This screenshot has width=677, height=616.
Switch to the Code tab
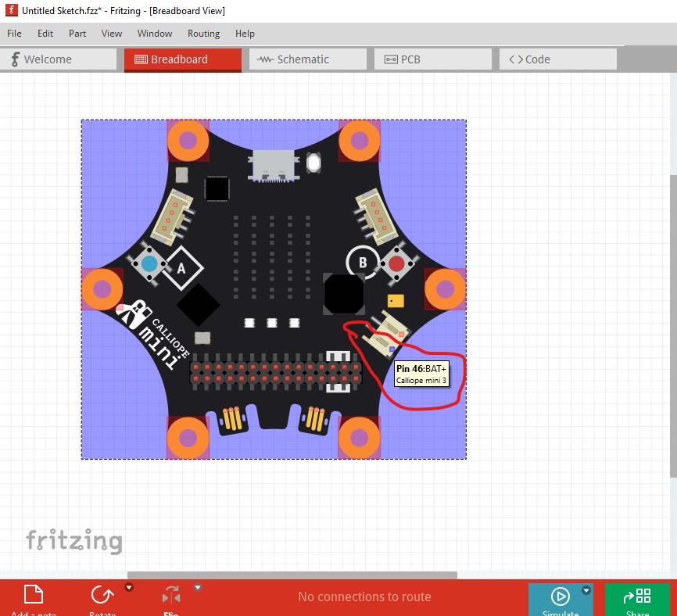pos(558,59)
